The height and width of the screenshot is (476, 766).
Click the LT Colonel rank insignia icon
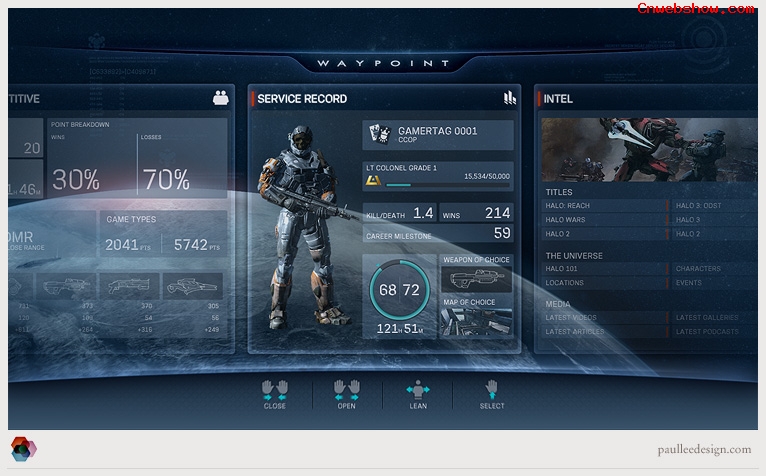pos(373,181)
